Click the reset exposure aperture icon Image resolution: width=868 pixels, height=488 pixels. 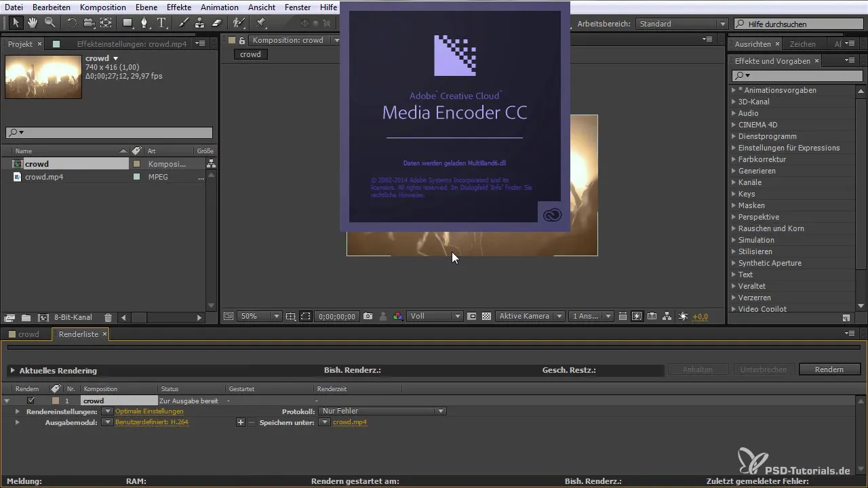click(683, 317)
